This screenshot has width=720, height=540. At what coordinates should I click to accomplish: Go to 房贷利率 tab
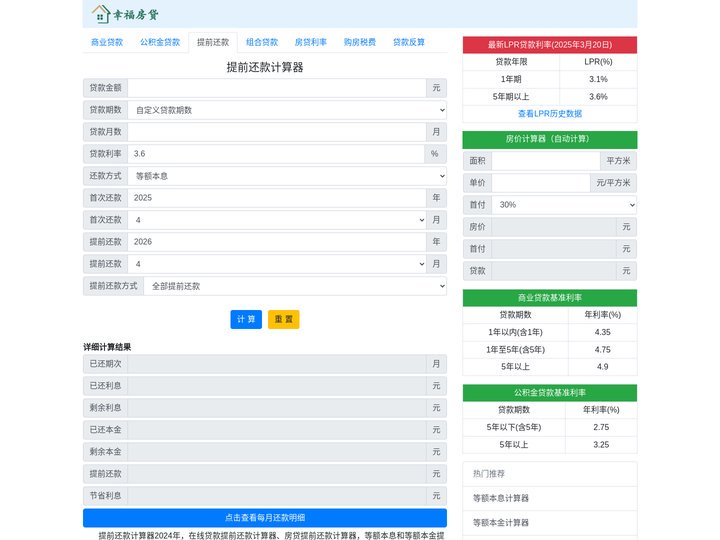[x=311, y=42]
